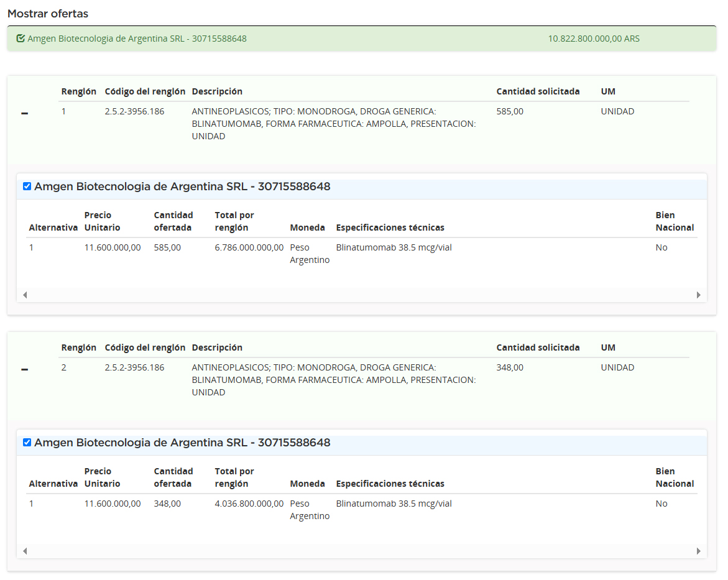The height and width of the screenshot is (580, 728).
Task: Click Amgen Biotecnologia heading in renglón 1 panel
Action: (182, 186)
